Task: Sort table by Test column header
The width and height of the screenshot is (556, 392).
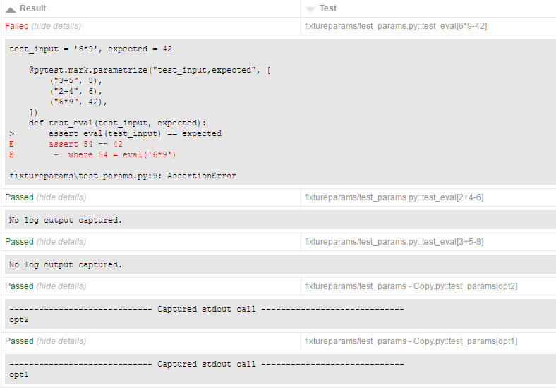Action: [328, 8]
